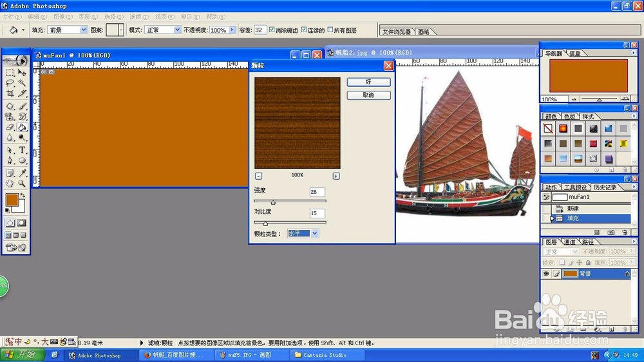
Task: Select the Dodge tool
Action: [x=22, y=138]
